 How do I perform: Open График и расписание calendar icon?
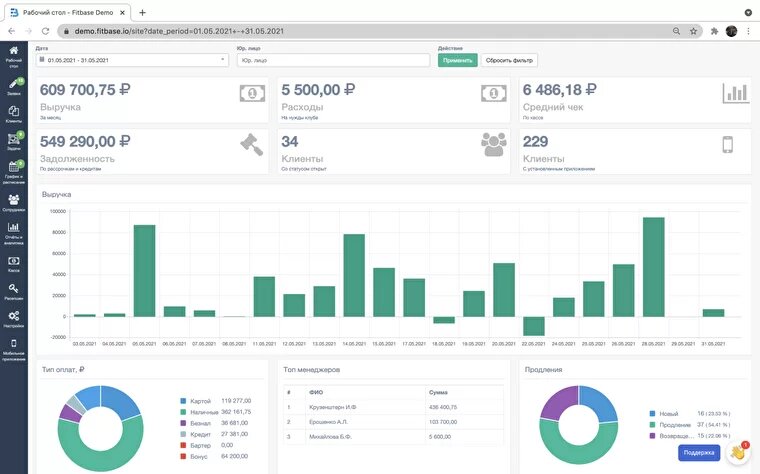coord(14,167)
